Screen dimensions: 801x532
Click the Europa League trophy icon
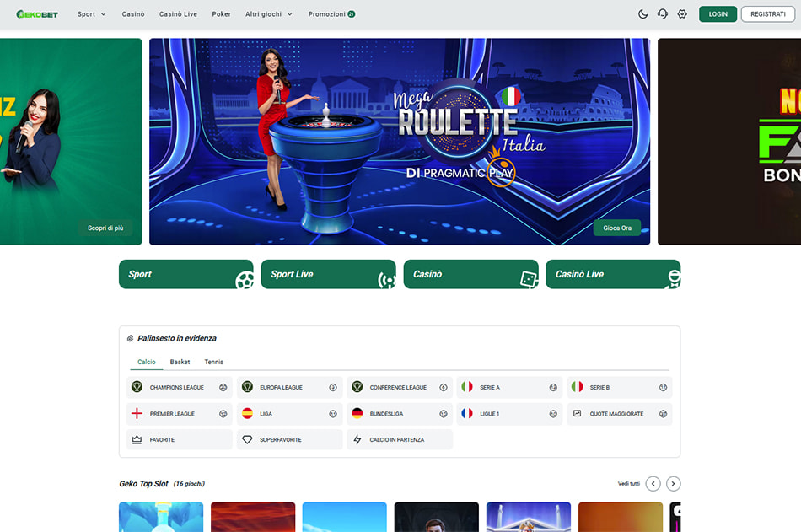click(x=247, y=387)
